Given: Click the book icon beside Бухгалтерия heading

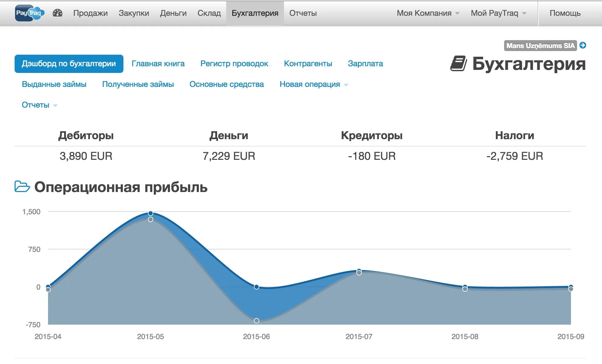Looking at the screenshot, I should [458, 64].
